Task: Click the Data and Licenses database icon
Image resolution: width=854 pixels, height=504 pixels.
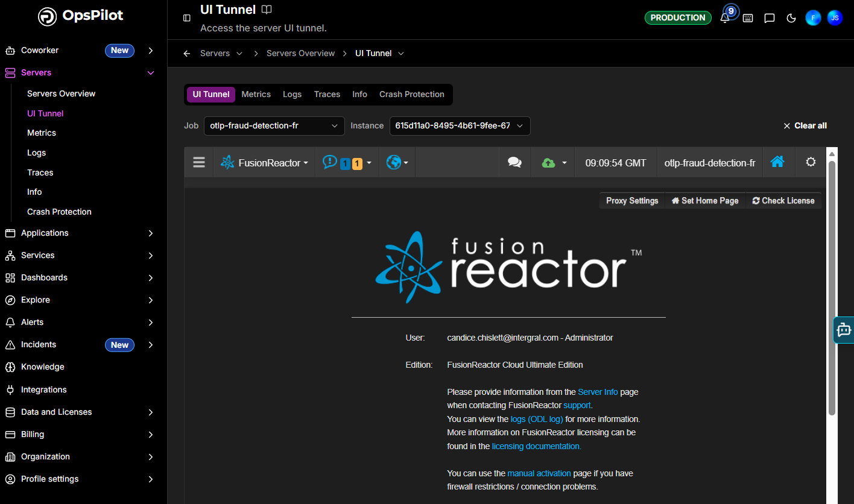Action: pyautogui.click(x=10, y=412)
